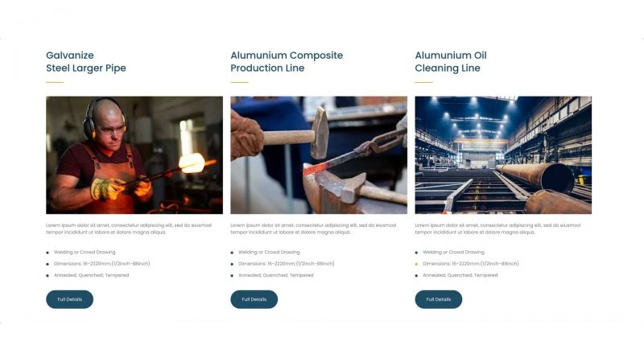The height and width of the screenshot is (362, 644).
Task: Click Full Details under Alumunium Oil Cleaning Line
Action: (438, 299)
